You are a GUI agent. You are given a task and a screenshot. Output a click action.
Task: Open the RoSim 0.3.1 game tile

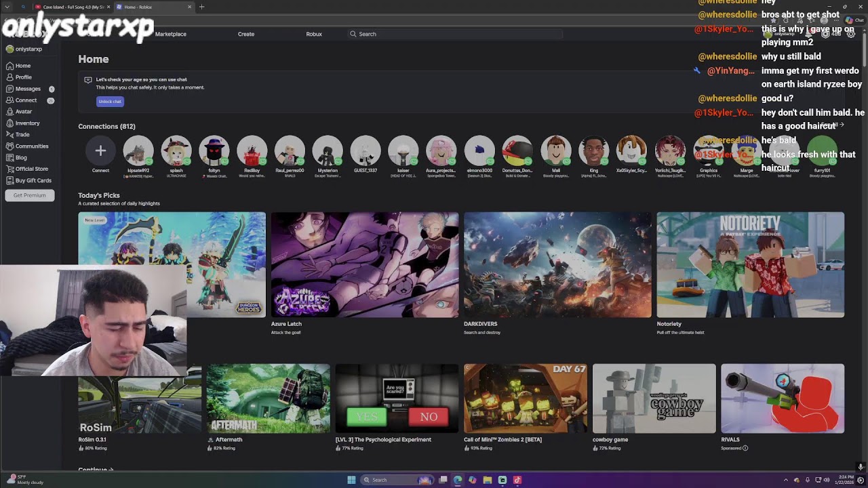pyautogui.click(x=140, y=399)
